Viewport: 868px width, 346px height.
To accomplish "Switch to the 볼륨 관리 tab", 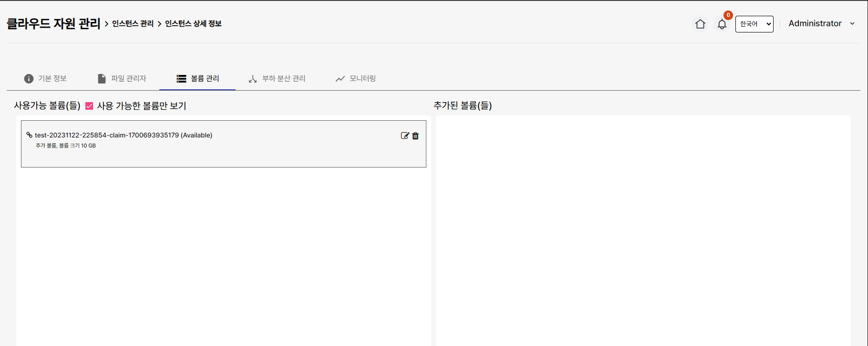I will click(x=205, y=79).
